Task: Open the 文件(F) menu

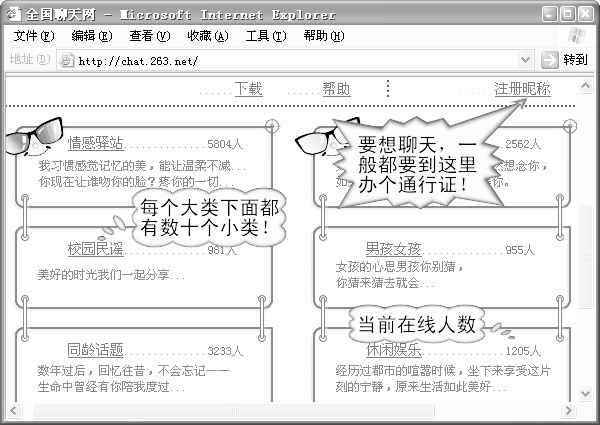Action: pos(34,36)
